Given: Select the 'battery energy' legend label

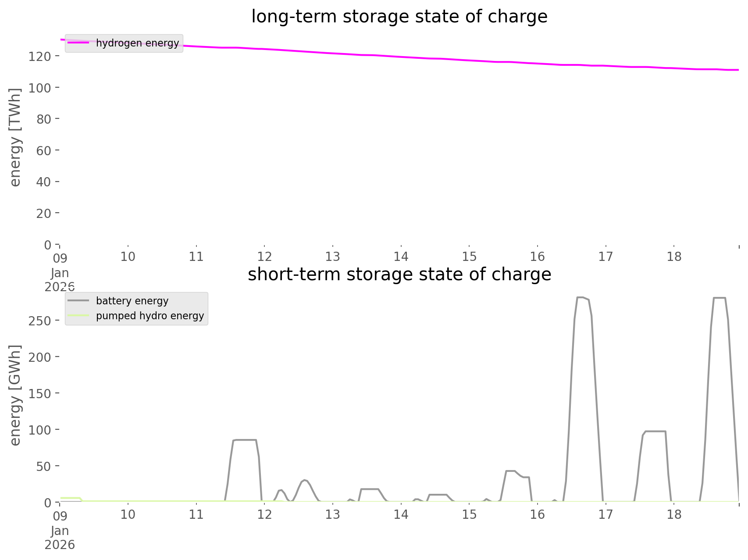Looking at the screenshot, I should [x=132, y=301].
